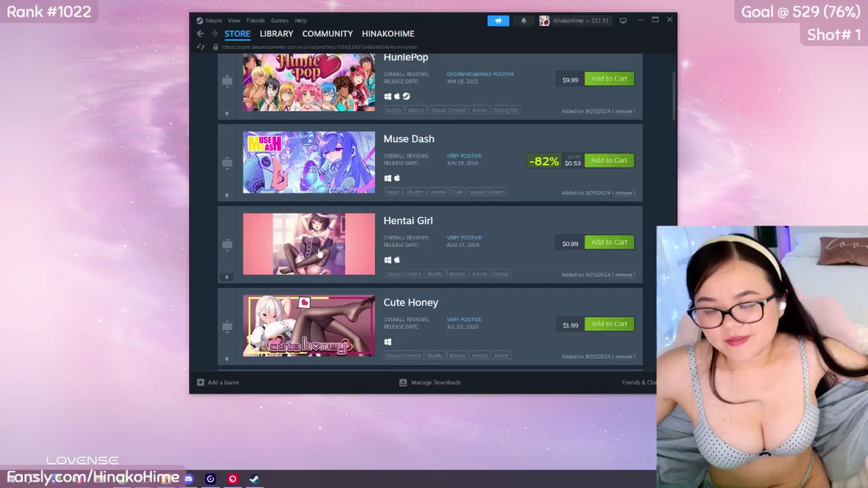868x488 pixels.
Task: Click the HinakoHime profile avatar
Action: 544,21
